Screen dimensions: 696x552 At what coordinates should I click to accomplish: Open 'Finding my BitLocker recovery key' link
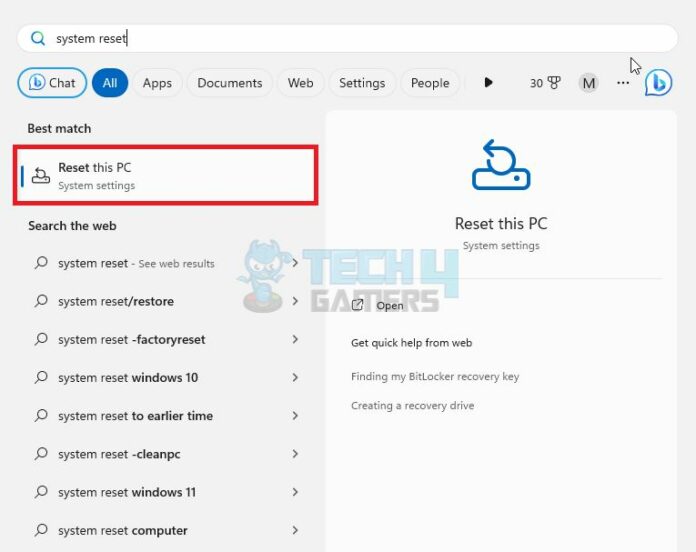click(434, 377)
